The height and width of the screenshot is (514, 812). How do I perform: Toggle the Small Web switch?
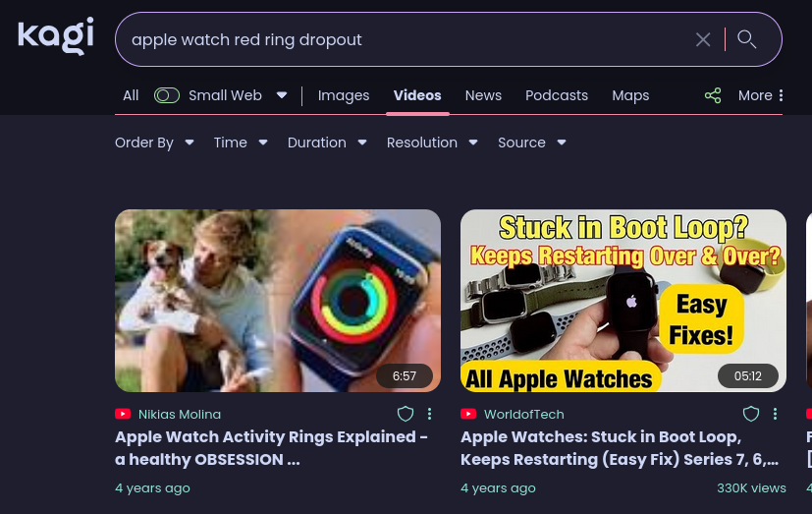(x=167, y=95)
